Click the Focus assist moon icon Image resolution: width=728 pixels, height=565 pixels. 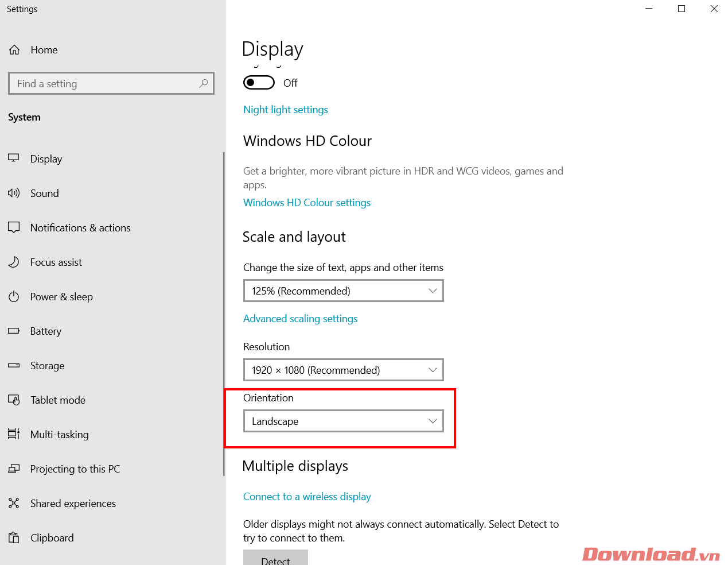14,262
